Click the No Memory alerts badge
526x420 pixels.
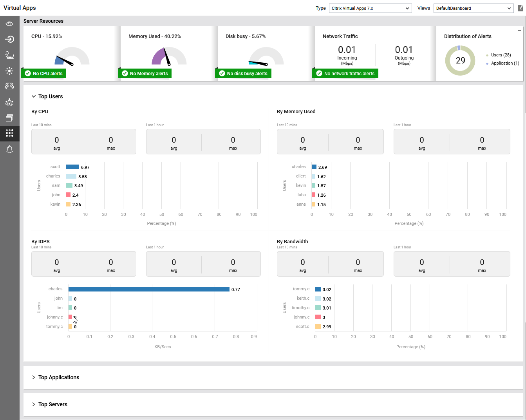[145, 74]
